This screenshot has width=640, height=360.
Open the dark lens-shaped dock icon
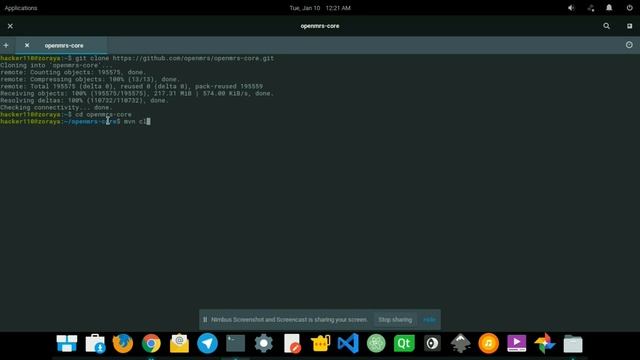point(432,343)
